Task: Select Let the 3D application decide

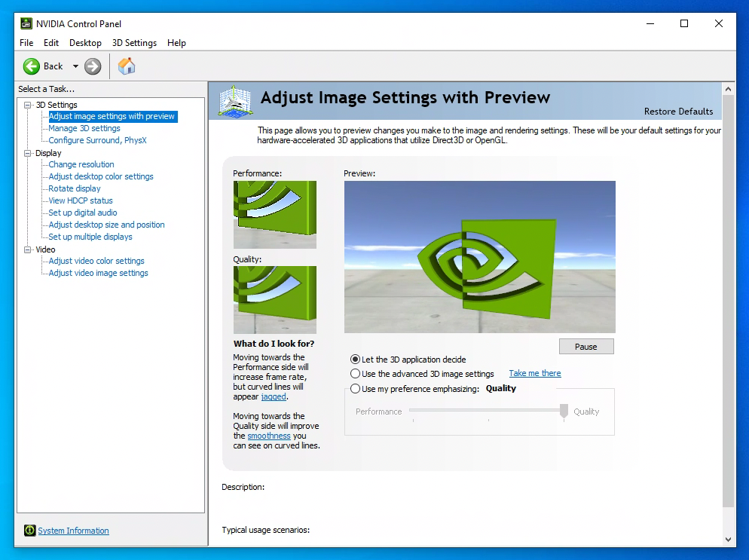Action: click(355, 360)
